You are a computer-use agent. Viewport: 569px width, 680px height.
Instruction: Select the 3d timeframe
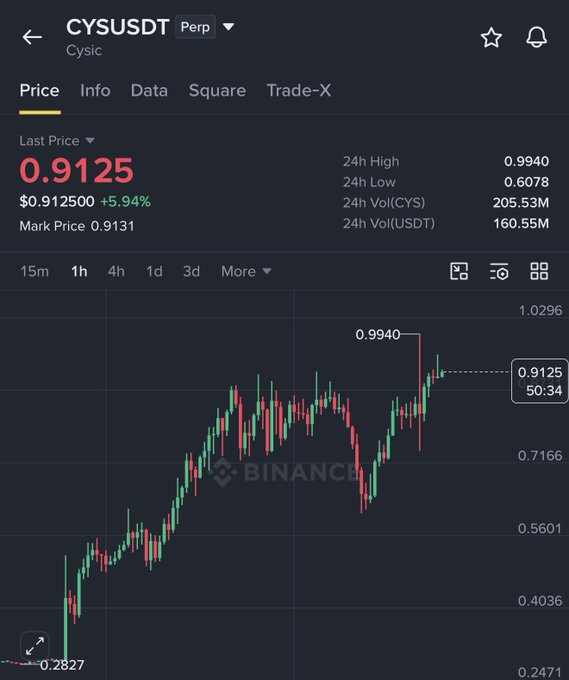click(191, 271)
